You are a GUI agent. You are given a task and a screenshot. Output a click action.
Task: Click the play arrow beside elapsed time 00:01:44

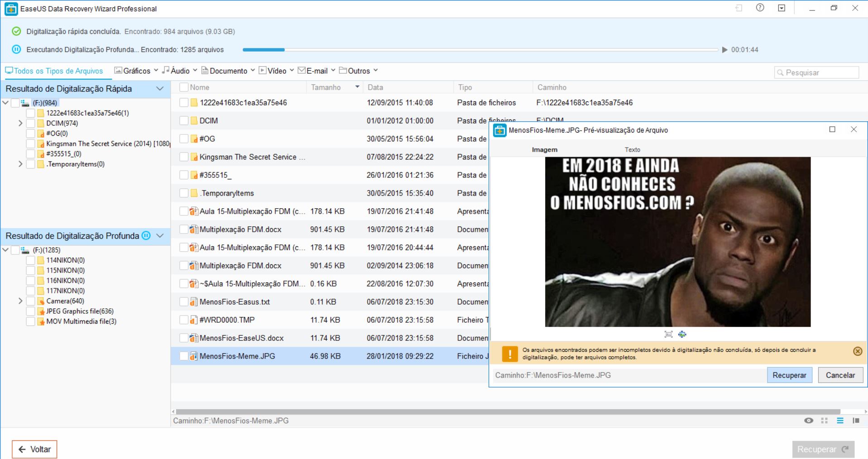point(724,50)
